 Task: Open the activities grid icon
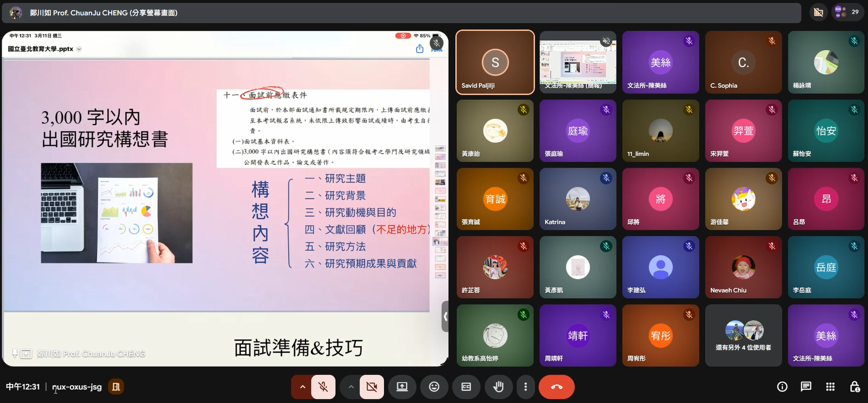(830, 387)
